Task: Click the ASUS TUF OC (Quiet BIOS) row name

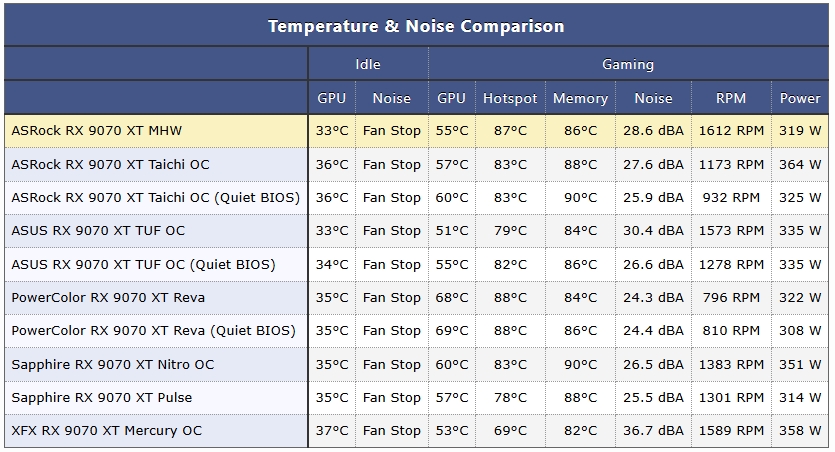Action: [143, 265]
